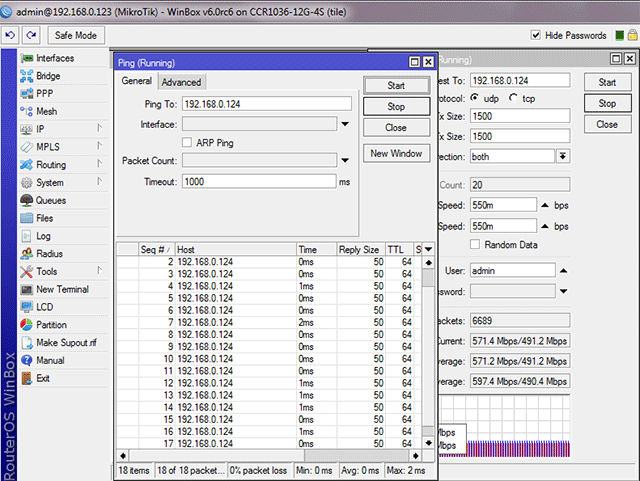
Task: Click Start in the Bandwidth Test window
Action: click(x=607, y=82)
